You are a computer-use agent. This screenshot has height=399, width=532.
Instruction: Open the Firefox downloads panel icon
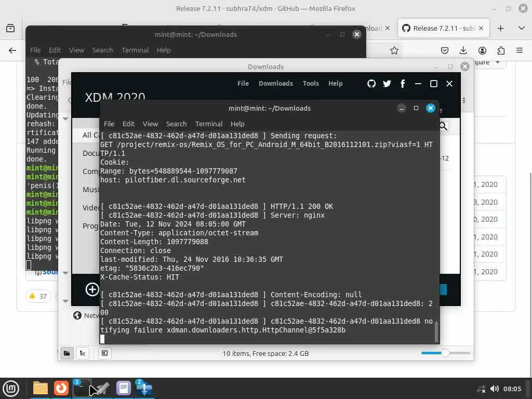point(463,50)
